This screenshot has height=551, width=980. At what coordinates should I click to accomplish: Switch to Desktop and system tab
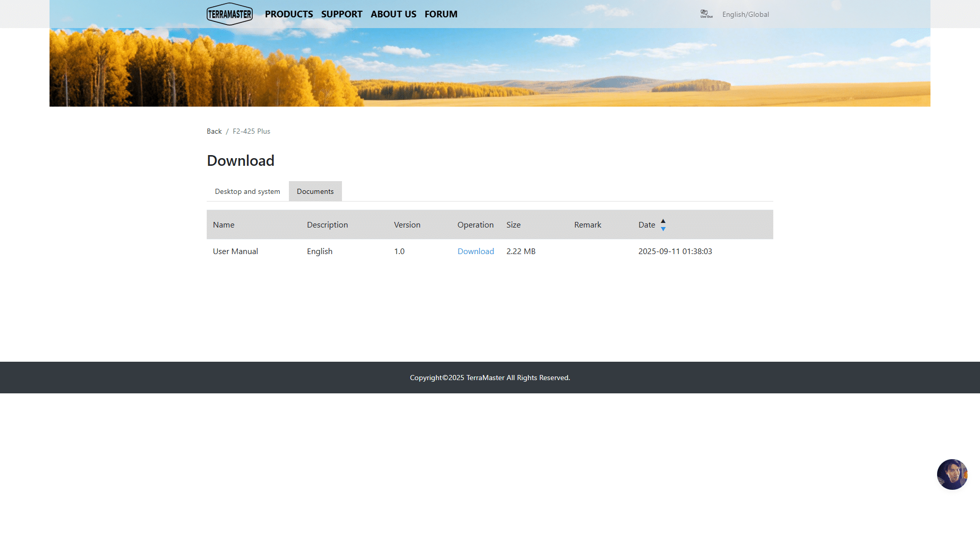coord(247,191)
